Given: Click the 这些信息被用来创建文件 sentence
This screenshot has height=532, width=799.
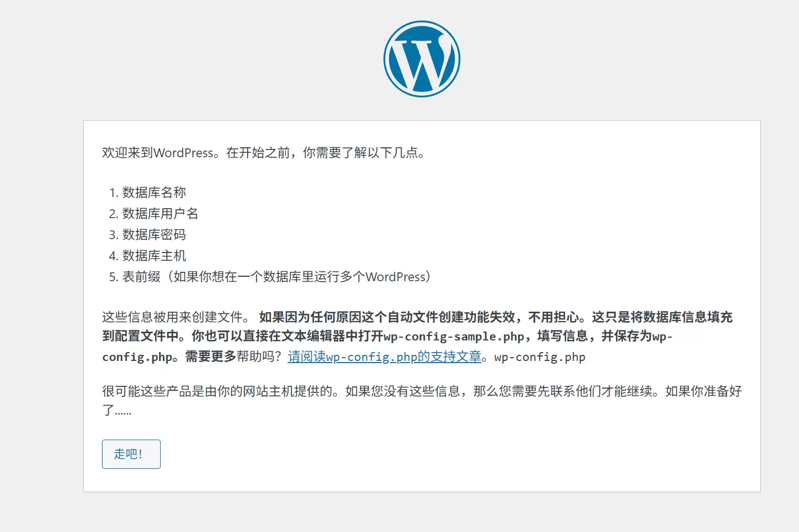Looking at the screenshot, I should [x=175, y=317].
